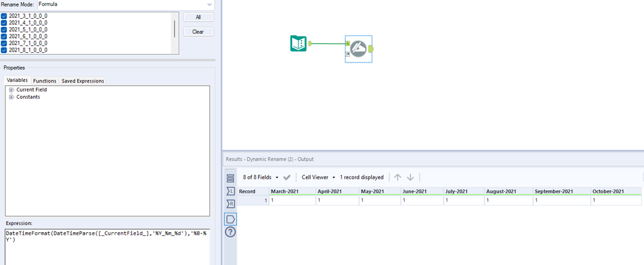The width and height of the screenshot is (644, 265).
Task: Expand the Current Field tree node
Action: 12,90
